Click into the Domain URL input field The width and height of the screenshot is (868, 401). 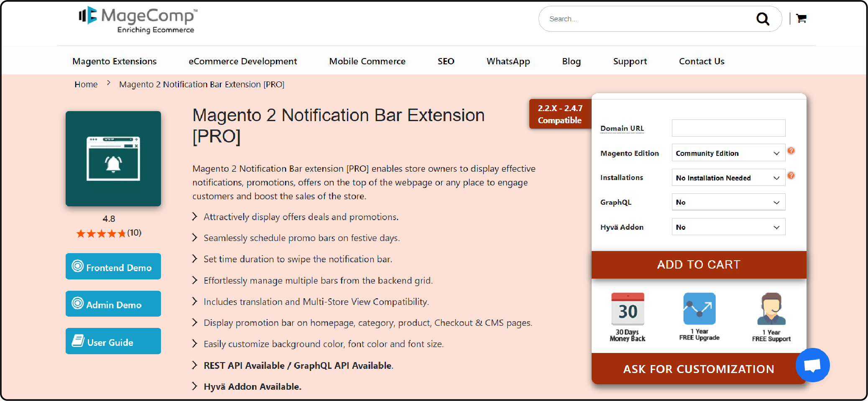click(728, 128)
